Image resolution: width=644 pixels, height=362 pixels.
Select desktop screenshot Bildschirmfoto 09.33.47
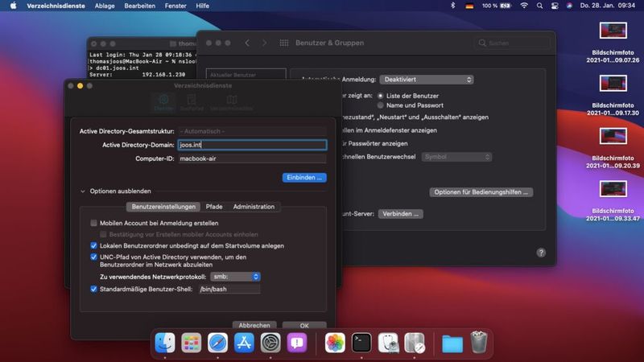coord(613,200)
